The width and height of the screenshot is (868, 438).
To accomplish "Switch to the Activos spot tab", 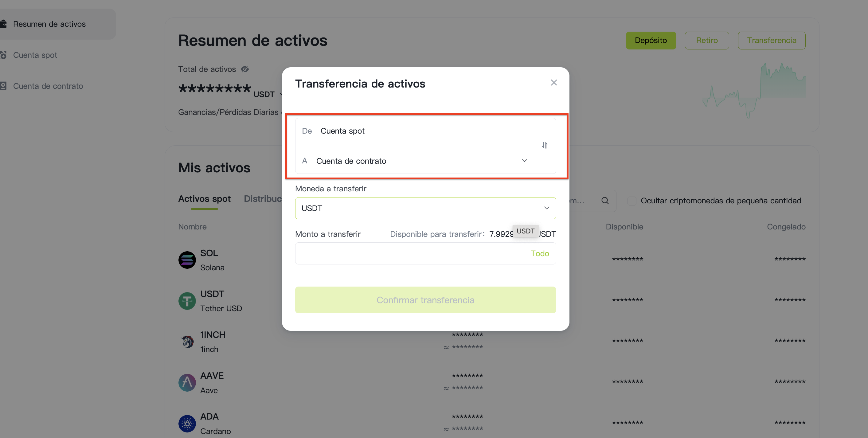I will click(204, 199).
